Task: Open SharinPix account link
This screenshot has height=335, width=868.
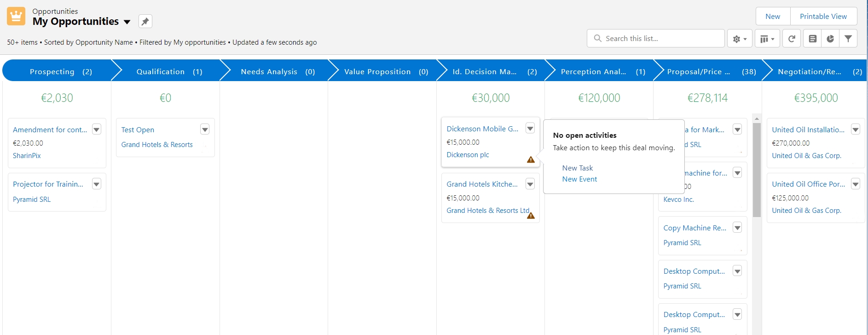Action: [x=27, y=156]
